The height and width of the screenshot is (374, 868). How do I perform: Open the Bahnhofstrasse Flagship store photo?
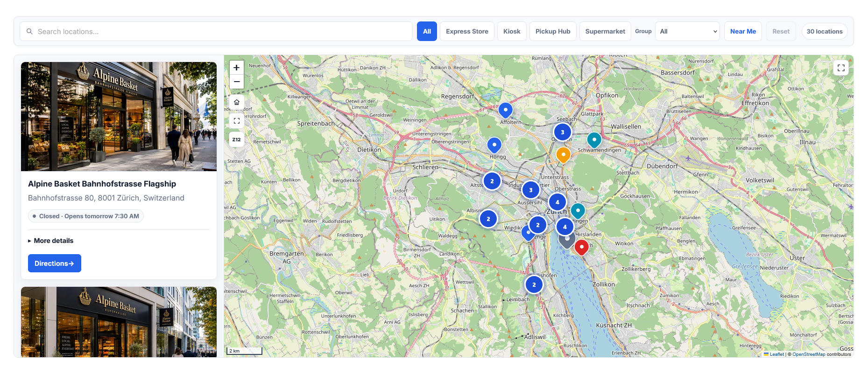[119, 117]
